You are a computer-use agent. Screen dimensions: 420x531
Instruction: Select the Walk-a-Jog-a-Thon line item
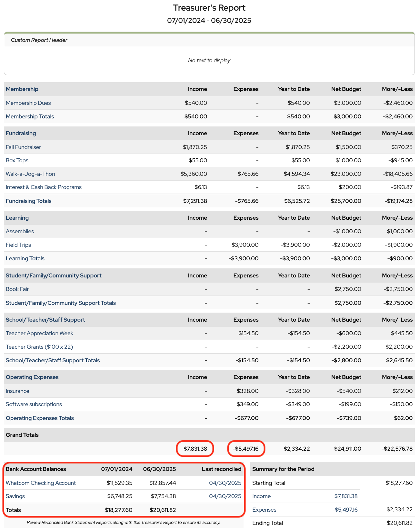(x=30, y=174)
